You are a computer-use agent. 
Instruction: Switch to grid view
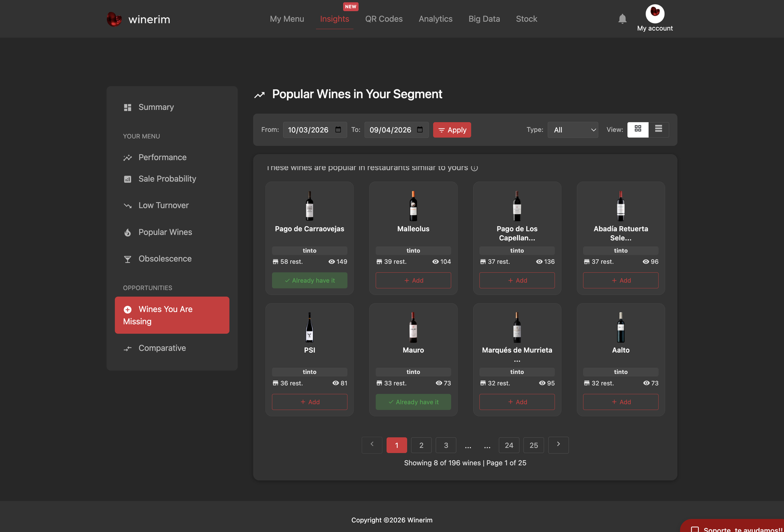[638, 129]
